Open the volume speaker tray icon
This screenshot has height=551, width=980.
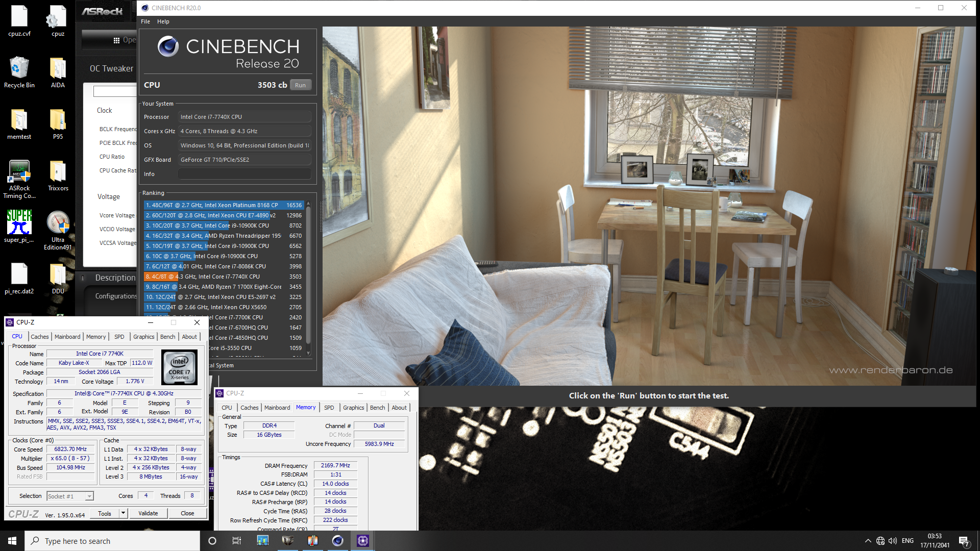pyautogui.click(x=893, y=541)
